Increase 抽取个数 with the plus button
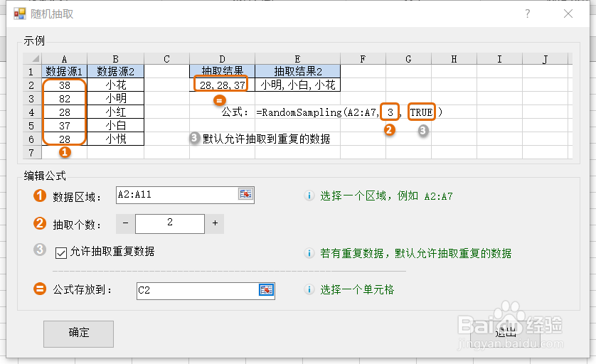Viewport: 596px width, 364px height. coord(215,223)
